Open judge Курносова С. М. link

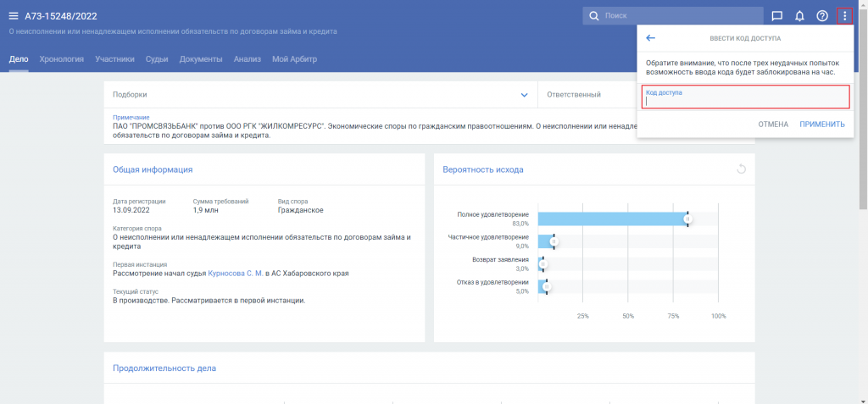pos(236,273)
